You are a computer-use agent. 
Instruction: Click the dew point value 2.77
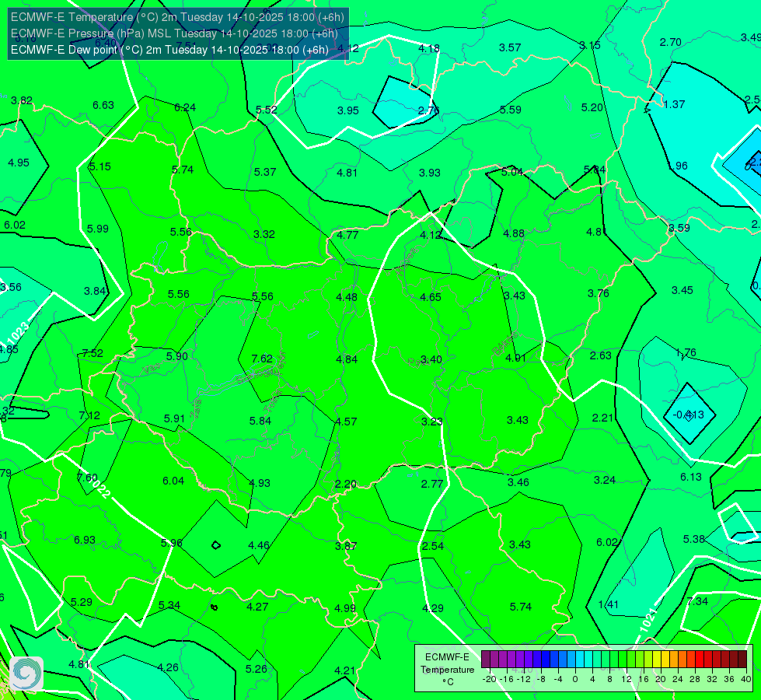432,483
